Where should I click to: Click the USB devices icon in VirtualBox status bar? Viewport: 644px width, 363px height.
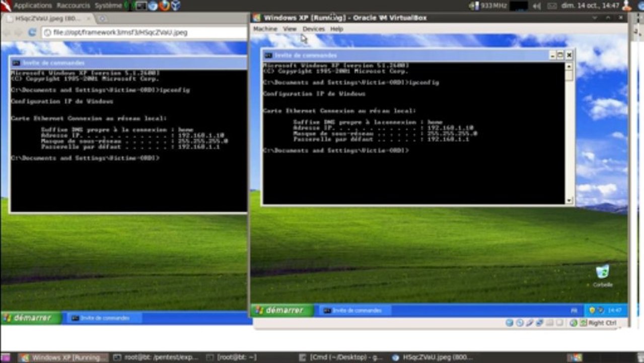[x=529, y=323]
